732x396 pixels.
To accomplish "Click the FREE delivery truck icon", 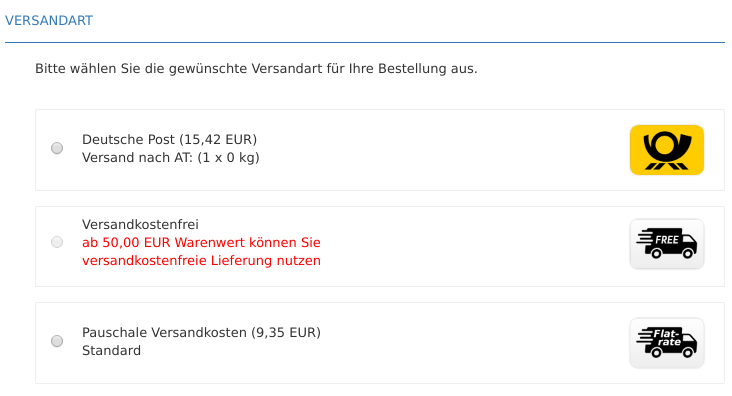I will click(x=667, y=244).
